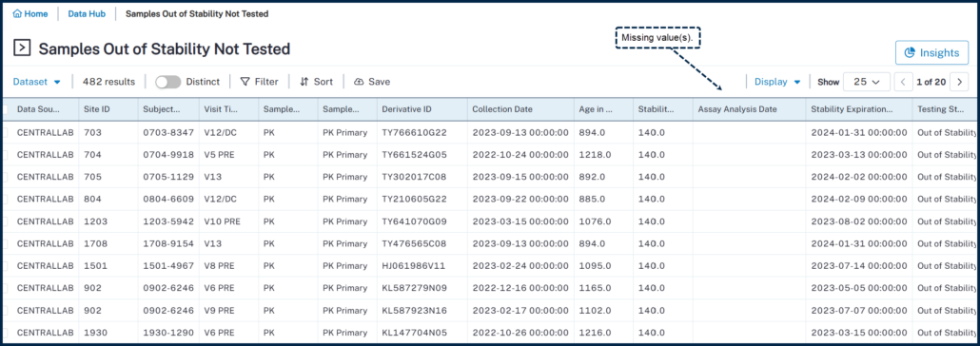The height and width of the screenshot is (346, 980).
Task: Click Assay Analysis Date column header
Action: pyautogui.click(x=749, y=108)
